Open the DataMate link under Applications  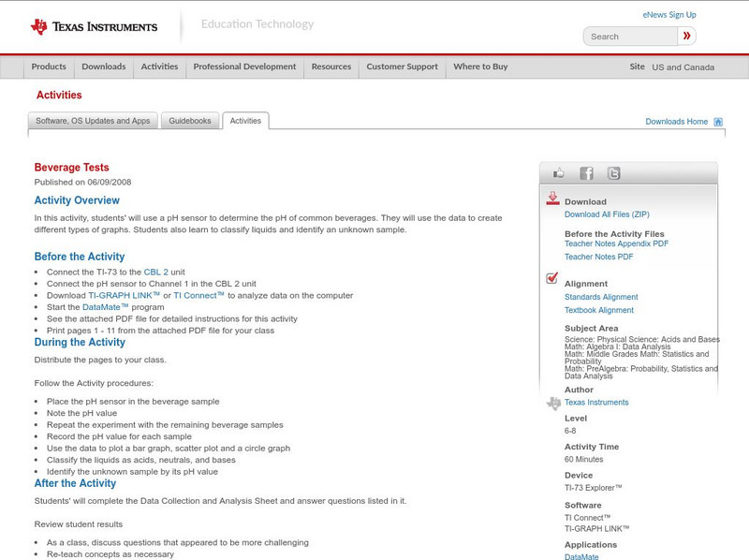click(581, 556)
